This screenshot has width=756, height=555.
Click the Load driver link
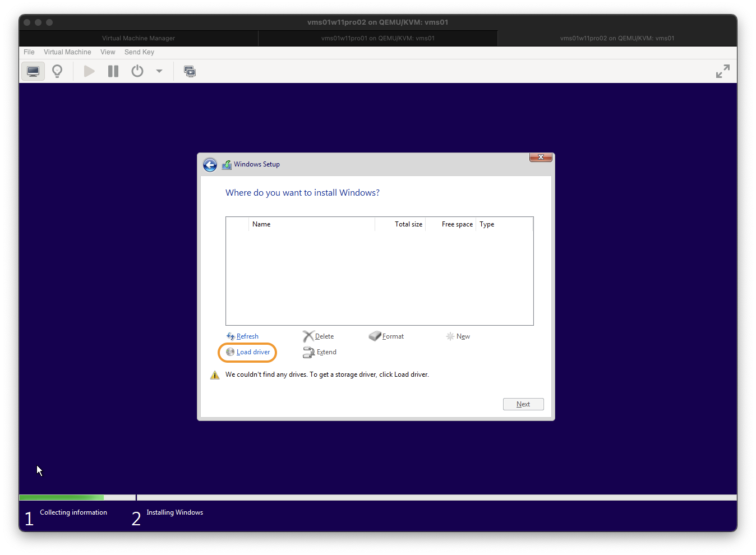pos(253,352)
